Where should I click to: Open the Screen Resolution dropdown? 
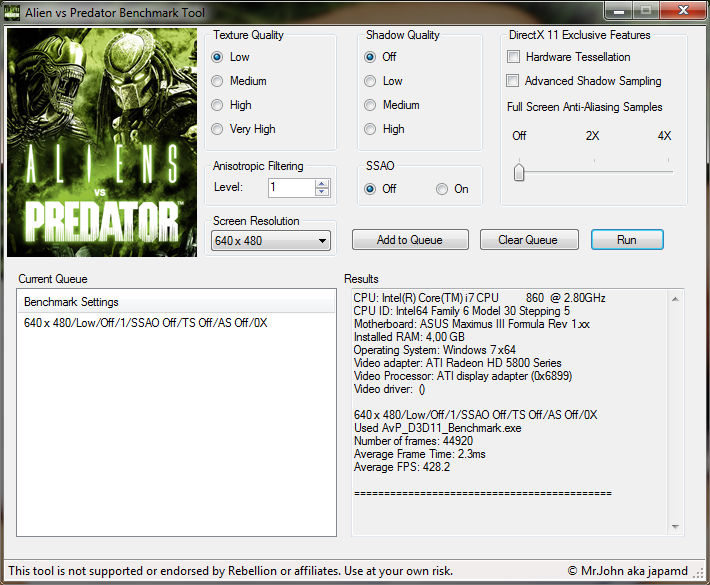(271, 240)
